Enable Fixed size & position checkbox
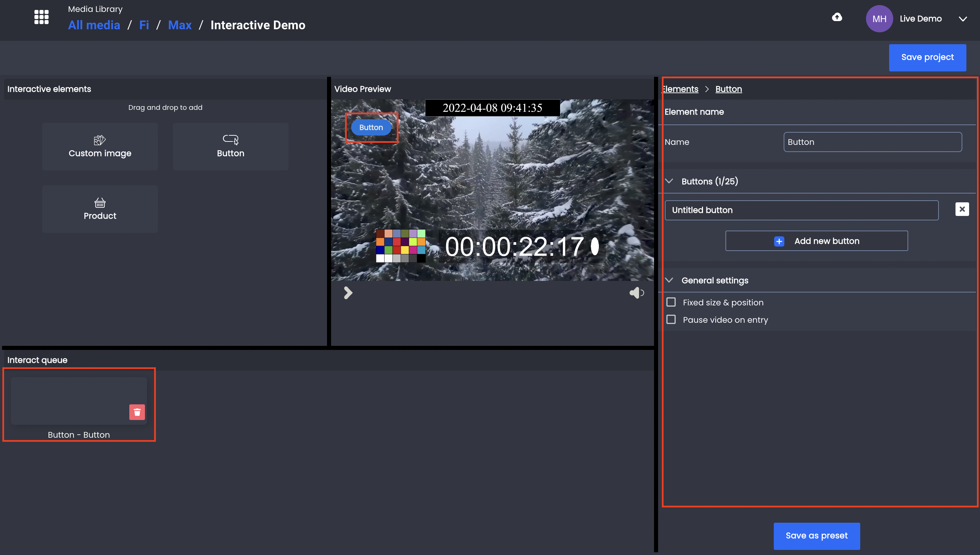 point(671,302)
